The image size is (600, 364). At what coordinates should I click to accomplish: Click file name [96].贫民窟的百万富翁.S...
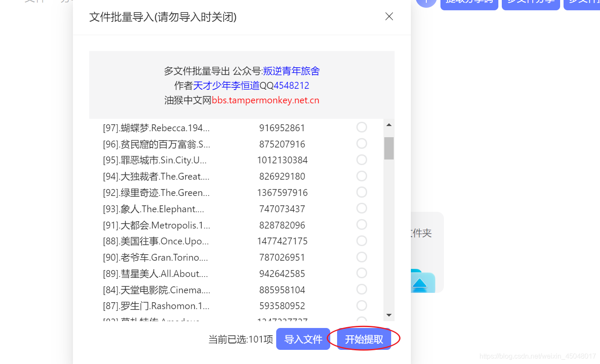[x=157, y=144]
